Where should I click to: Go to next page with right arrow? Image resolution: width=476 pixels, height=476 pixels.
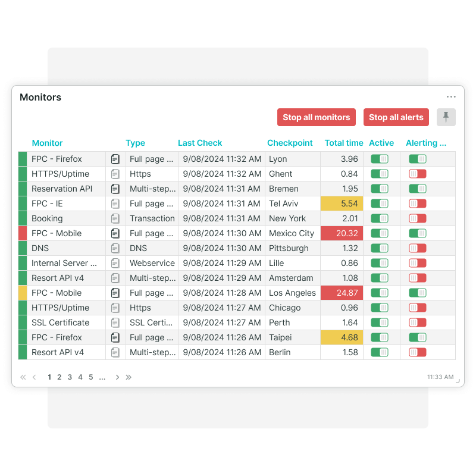(x=117, y=377)
